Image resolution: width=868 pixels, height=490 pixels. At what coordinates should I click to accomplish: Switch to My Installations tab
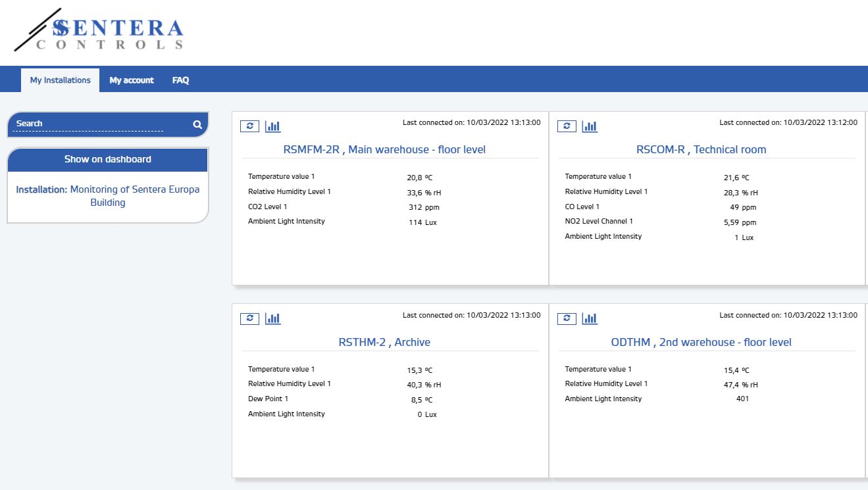(60, 80)
